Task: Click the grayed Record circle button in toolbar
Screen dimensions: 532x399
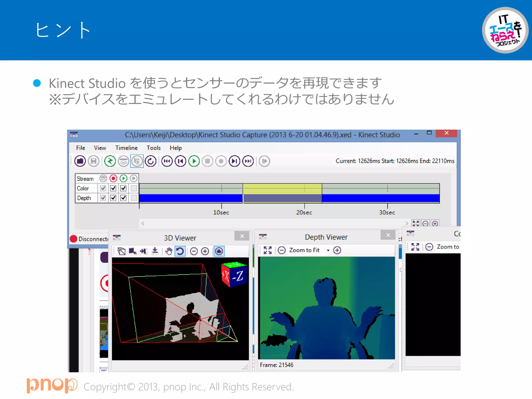Action: pos(221,161)
